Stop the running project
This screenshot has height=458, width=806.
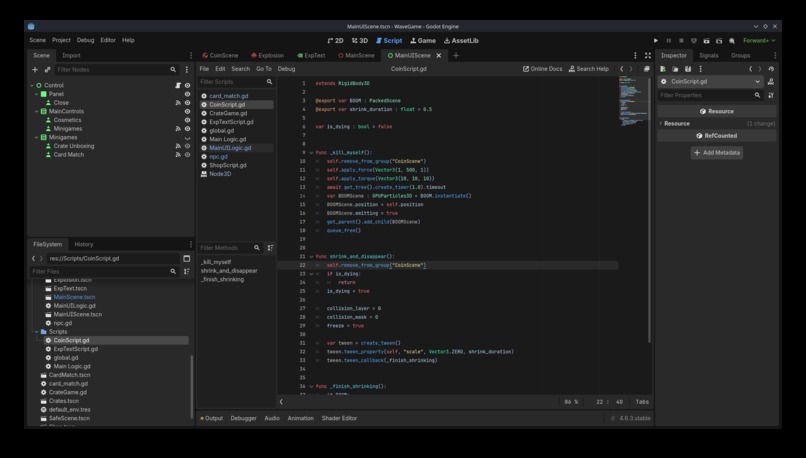click(x=681, y=41)
